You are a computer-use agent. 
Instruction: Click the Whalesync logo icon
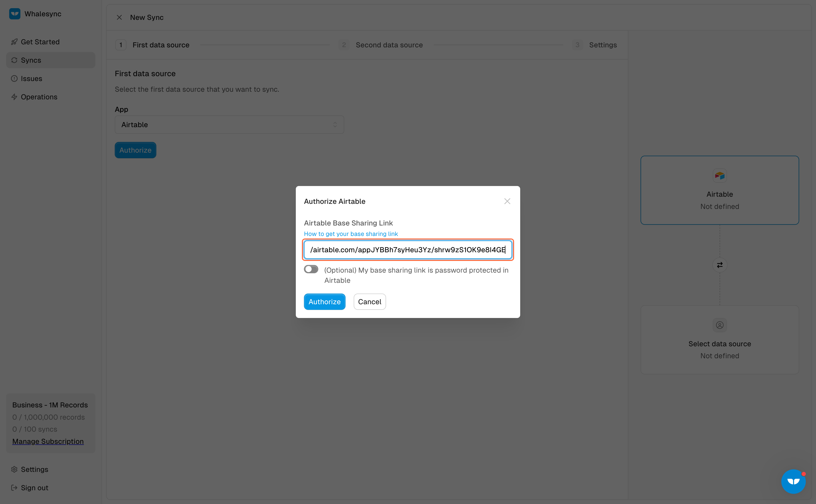(x=15, y=14)
